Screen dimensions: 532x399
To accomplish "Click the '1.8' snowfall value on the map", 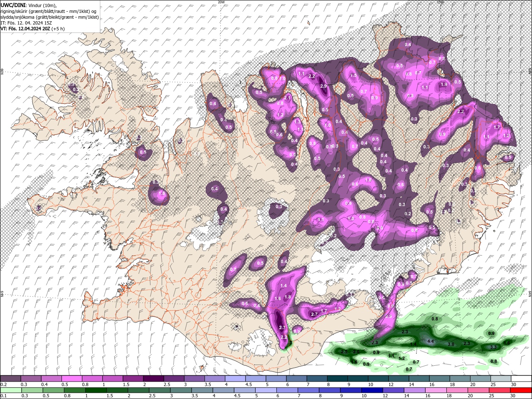I will [287, 297].
